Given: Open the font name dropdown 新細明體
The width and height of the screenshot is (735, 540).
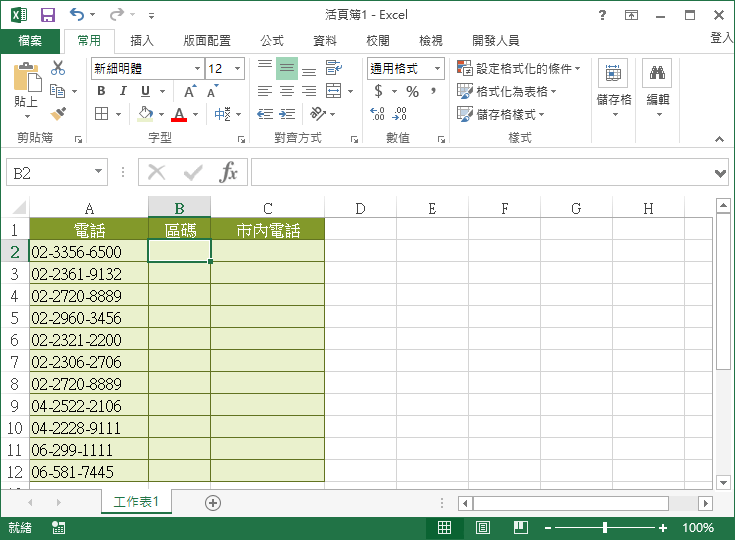Looking at the screenshot, I should (x=197, y=68).
